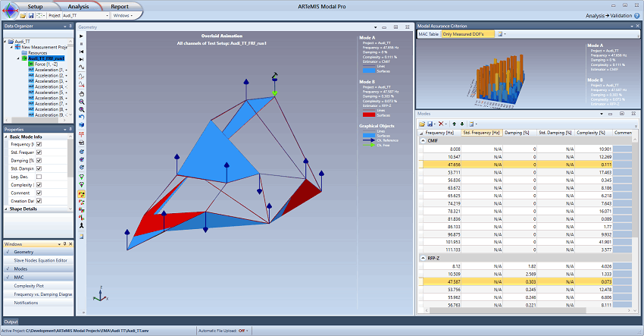Move mode down with green down arrow

click(x=461, y=123)
